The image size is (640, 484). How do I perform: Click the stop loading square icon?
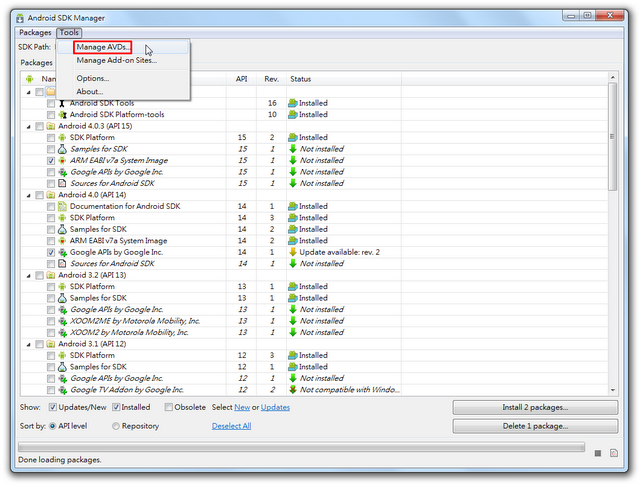click(x=598, y=453)
